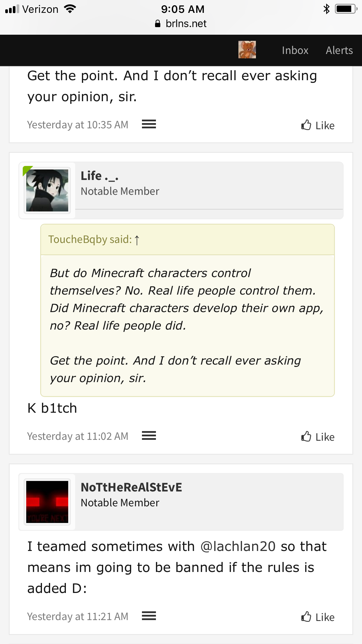Open NoTtHeReAlStEvE username profile link
Image resolution: width=362 pixels, height=644 pixels.
[x=131, y=487]
